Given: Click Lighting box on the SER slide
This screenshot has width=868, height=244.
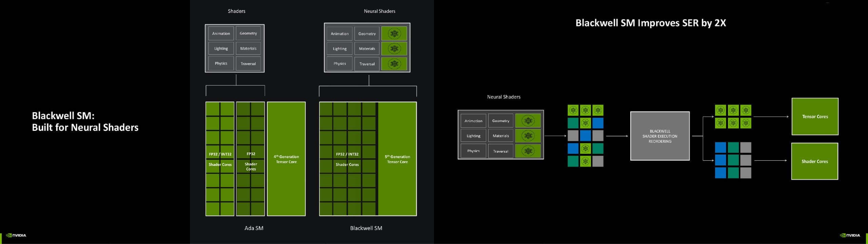Looking at the screenshot, I should click(473, 136).
